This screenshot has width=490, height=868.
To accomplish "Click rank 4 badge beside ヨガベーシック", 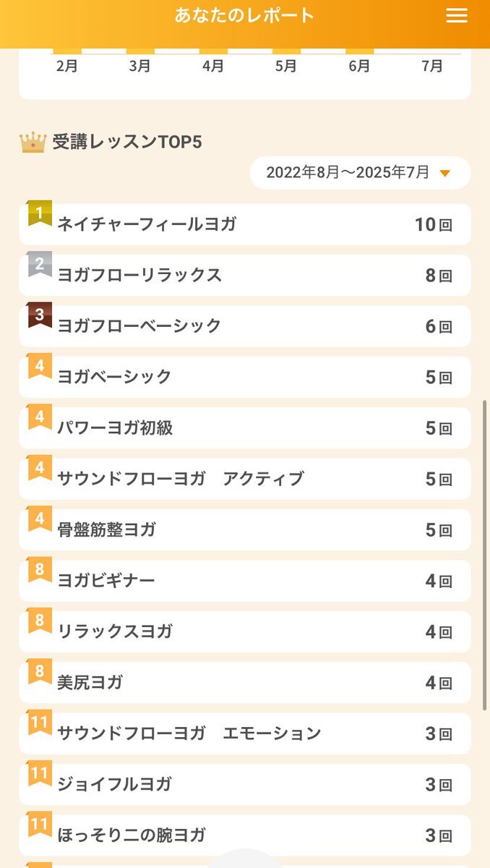I will [x=40, y=366].
